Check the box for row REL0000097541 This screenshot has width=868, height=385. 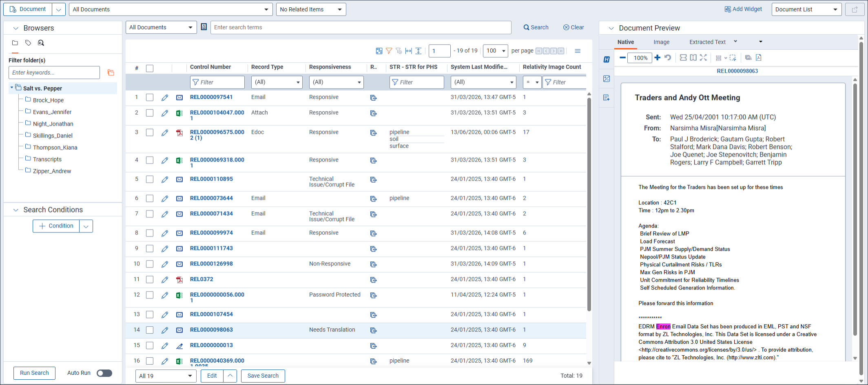point(150,97)
